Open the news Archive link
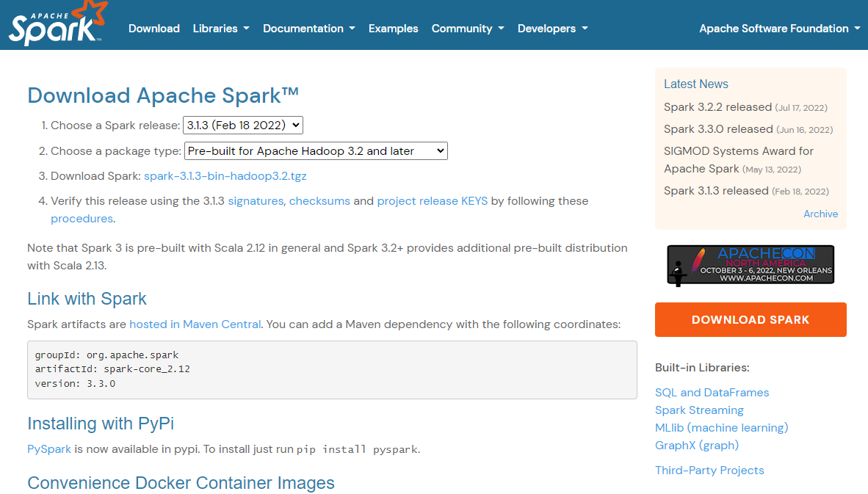The height and width of the screenshot is (494, 868). pyautogui.click(x=820, y=214)
